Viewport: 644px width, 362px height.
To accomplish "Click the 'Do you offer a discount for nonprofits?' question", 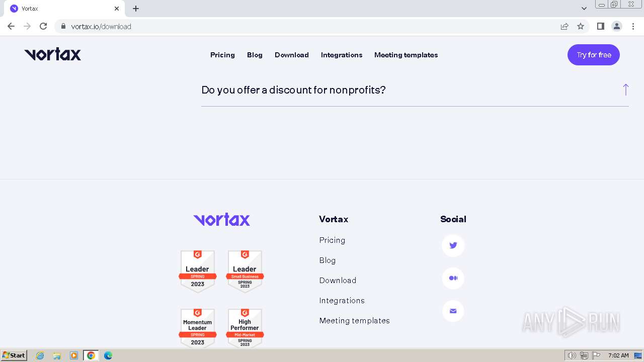I will 293,90.
